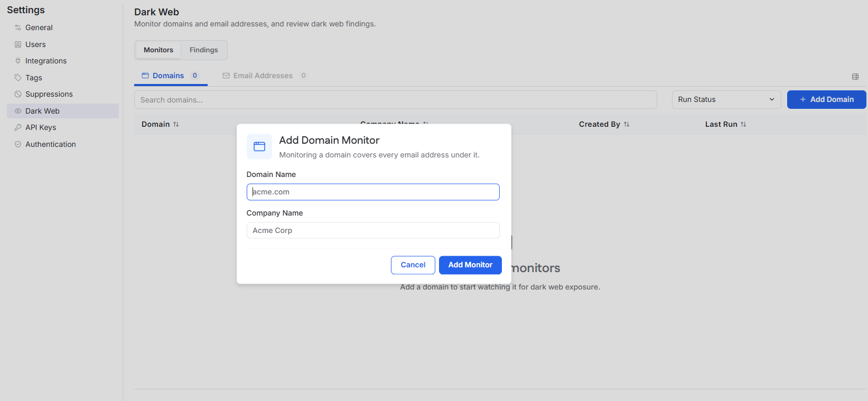Select the Email Addresses sub-tab
868x401 pixels.
point(265,76)
